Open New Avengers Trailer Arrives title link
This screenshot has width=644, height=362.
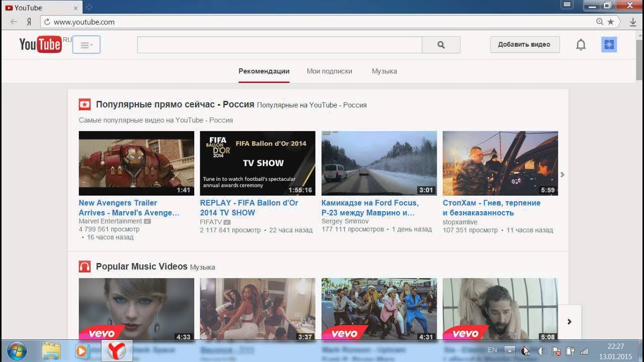coord(129,208)
